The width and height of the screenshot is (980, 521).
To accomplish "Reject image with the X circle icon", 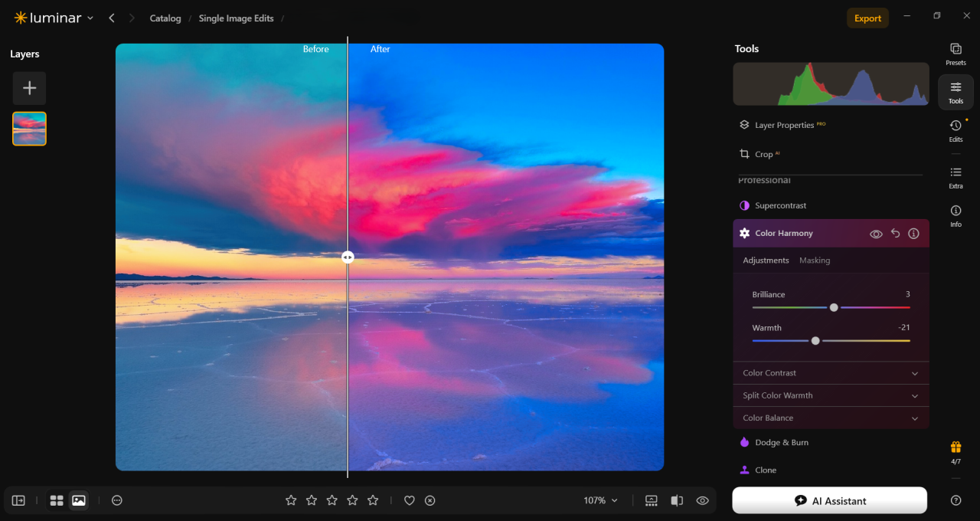I will click(x=430, y=500).
